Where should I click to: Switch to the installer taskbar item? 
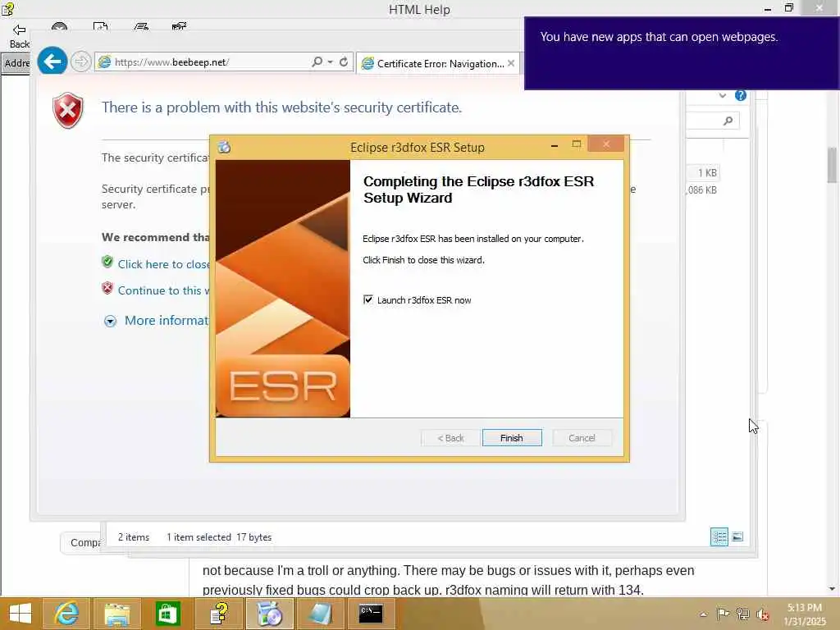click(269, 614)
